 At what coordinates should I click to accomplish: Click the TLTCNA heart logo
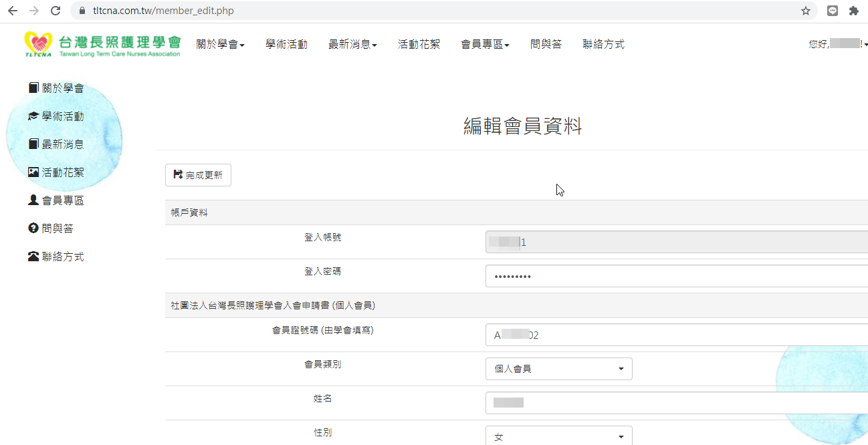point(39,44)
